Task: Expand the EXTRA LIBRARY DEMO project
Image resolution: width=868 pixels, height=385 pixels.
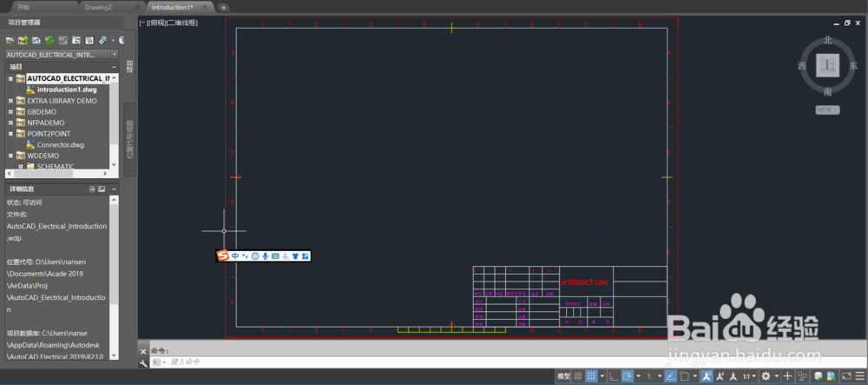Action: click(10, 101)
